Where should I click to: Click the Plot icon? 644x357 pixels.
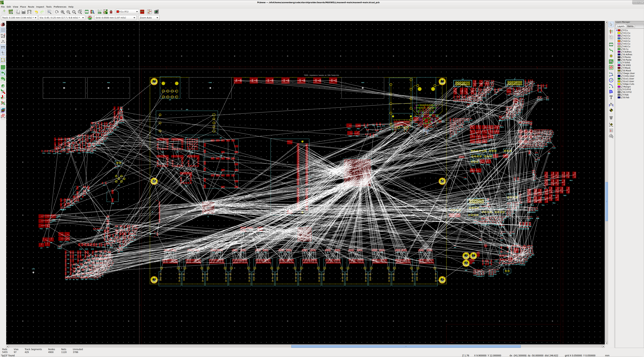(29, 12)
